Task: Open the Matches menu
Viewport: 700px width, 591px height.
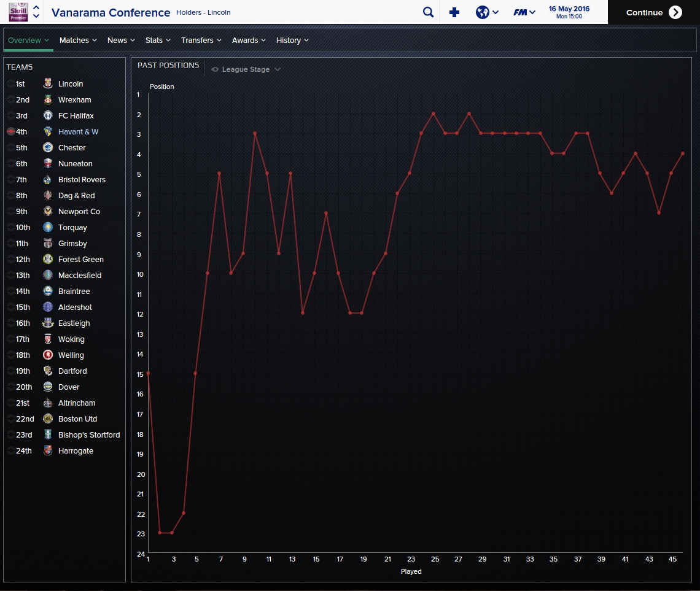Action: 78,40
